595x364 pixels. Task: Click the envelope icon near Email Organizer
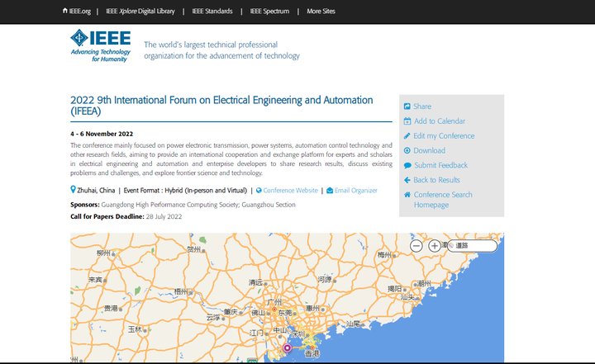point(330,191)
